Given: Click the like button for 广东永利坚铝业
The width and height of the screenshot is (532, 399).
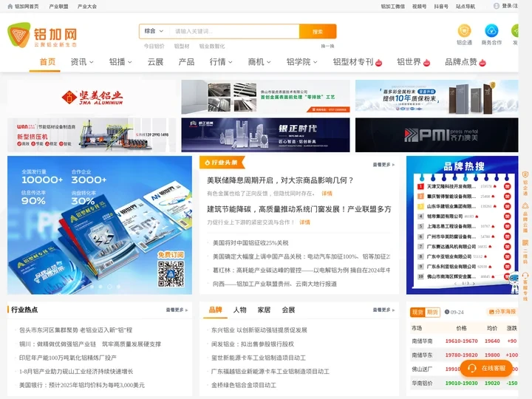Looking at the screenshot, I should point(507,266).
